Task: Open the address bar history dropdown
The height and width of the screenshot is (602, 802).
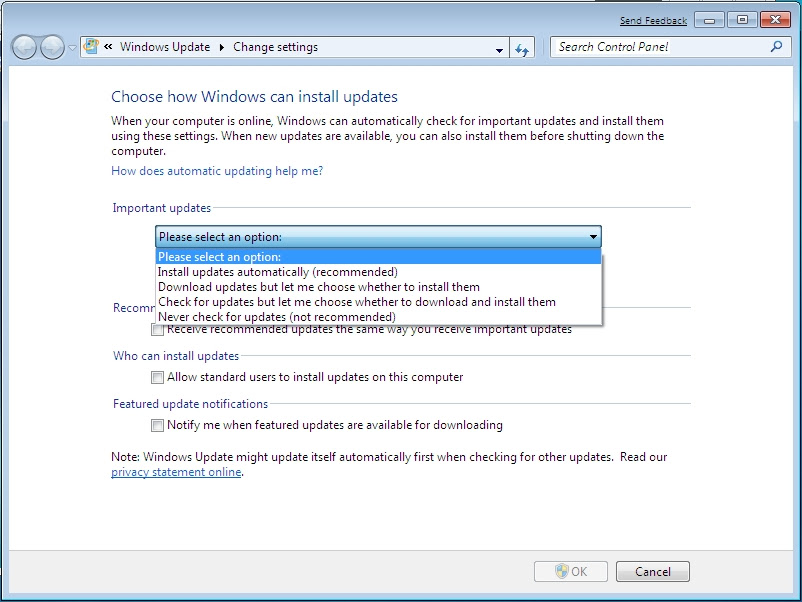Action: (499, 50)
